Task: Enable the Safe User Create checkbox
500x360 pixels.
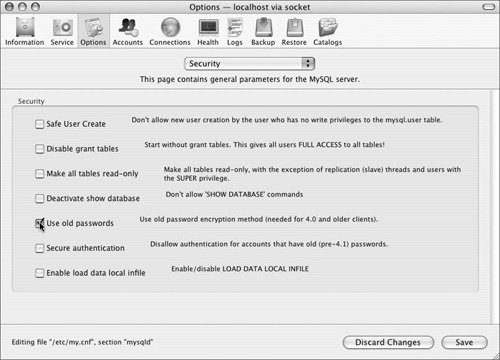Action: click(39, 124)
